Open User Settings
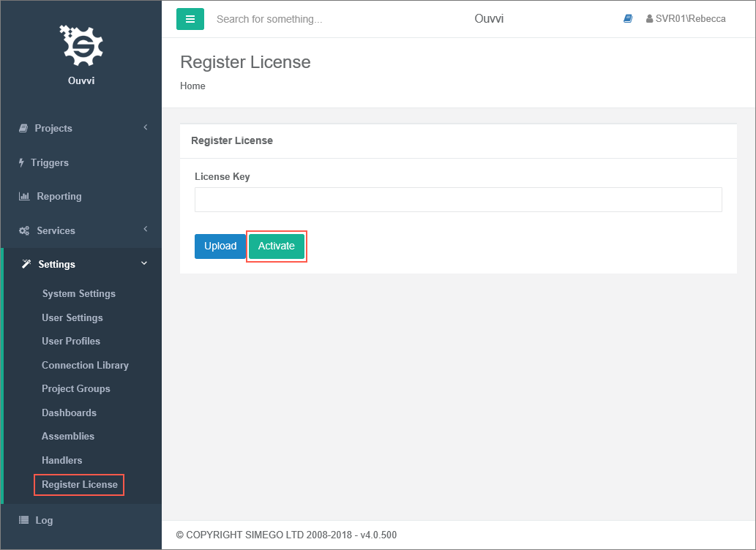Viewport: 756px width, 550px height. (72, 317)
